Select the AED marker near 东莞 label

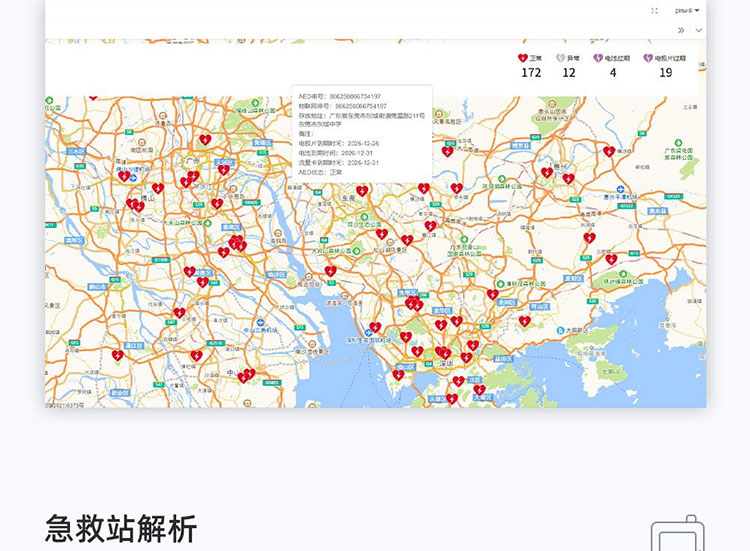click(x=362, y=190)
